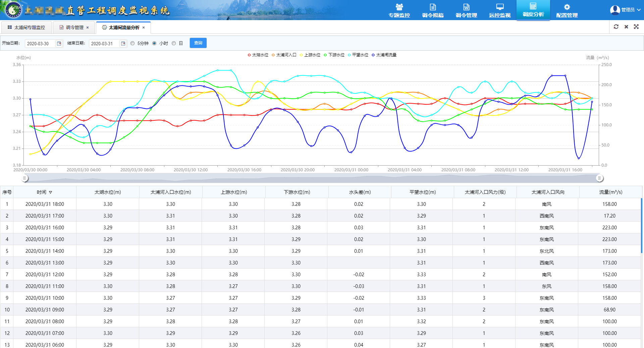Open 配置管理 gear icon
Viewport: 644px width, 348px height.
click(x=567, y=7)
